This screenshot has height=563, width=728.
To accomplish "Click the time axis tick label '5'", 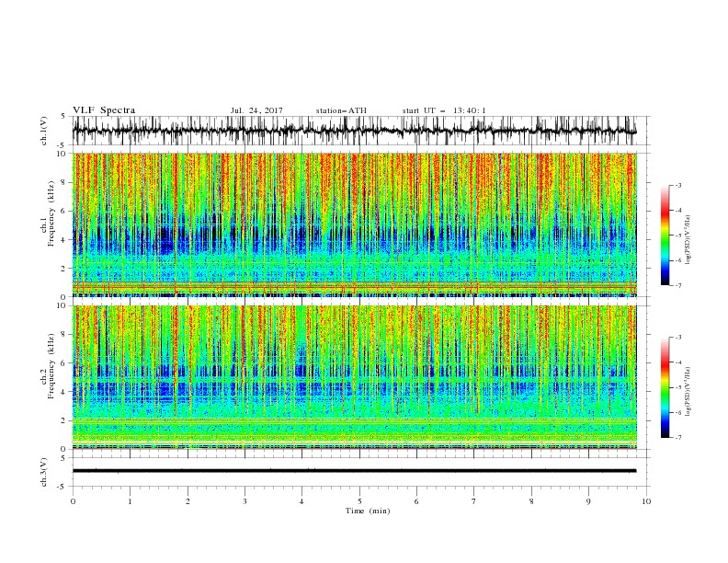I will (359, 501).
